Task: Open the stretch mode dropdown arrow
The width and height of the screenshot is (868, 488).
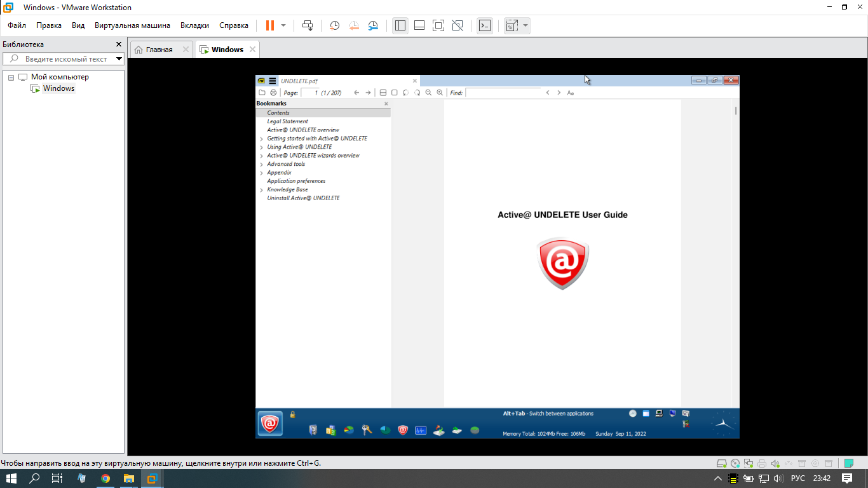Action: tap(525, 25)
